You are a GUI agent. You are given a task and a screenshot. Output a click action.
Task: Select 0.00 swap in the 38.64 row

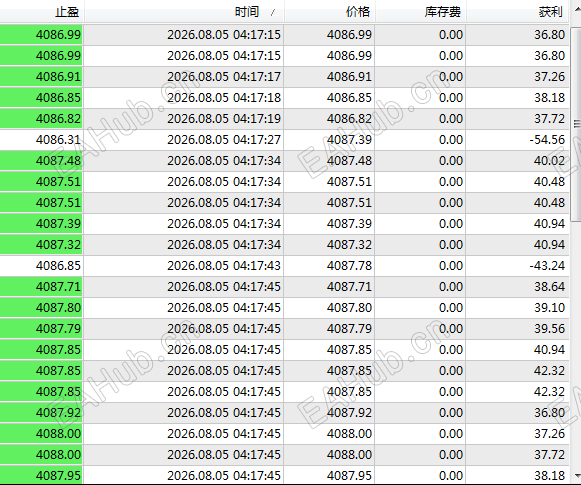[x=421, y=287]
